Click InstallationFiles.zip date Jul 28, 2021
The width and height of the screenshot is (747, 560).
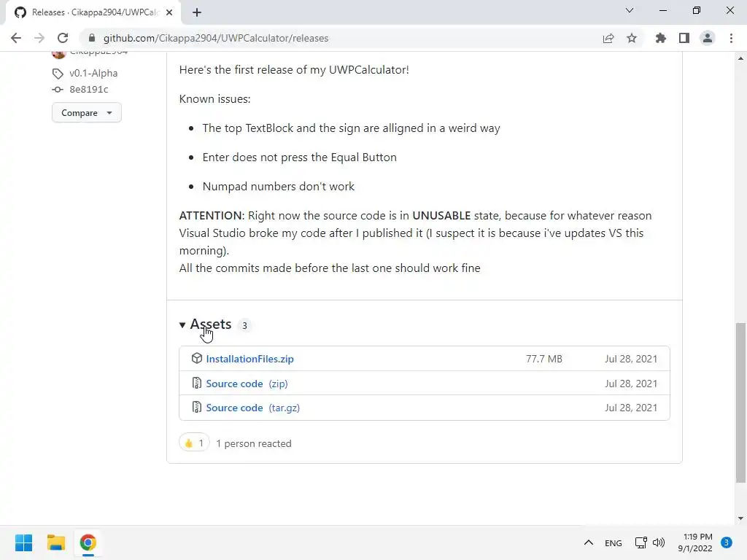point(631,359)
